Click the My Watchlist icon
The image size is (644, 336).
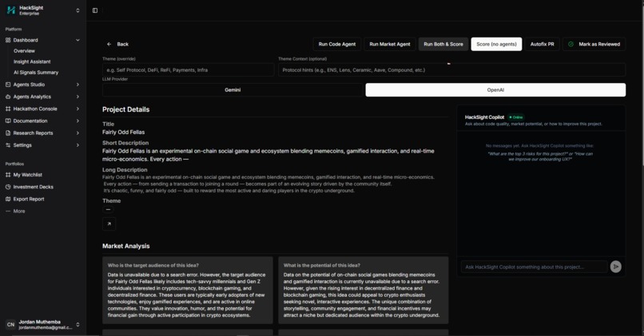[x=8, y=175]
